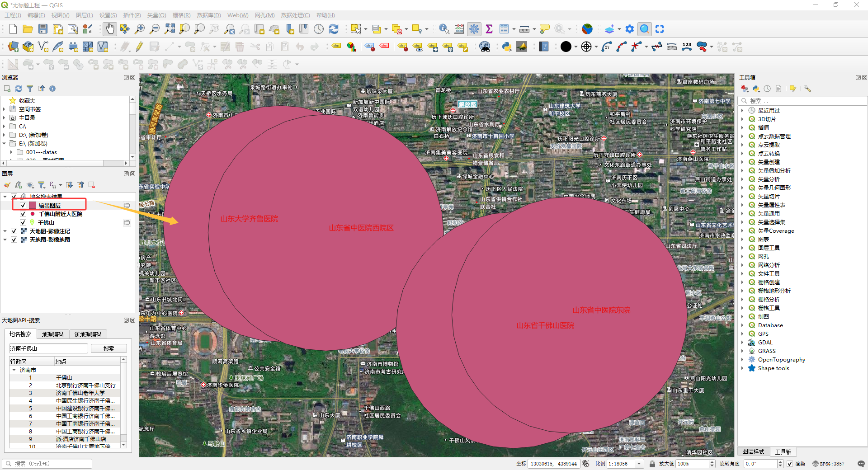Open a project with the folder icon
This screenshot has height=470, width=868.
coord(28,29)
